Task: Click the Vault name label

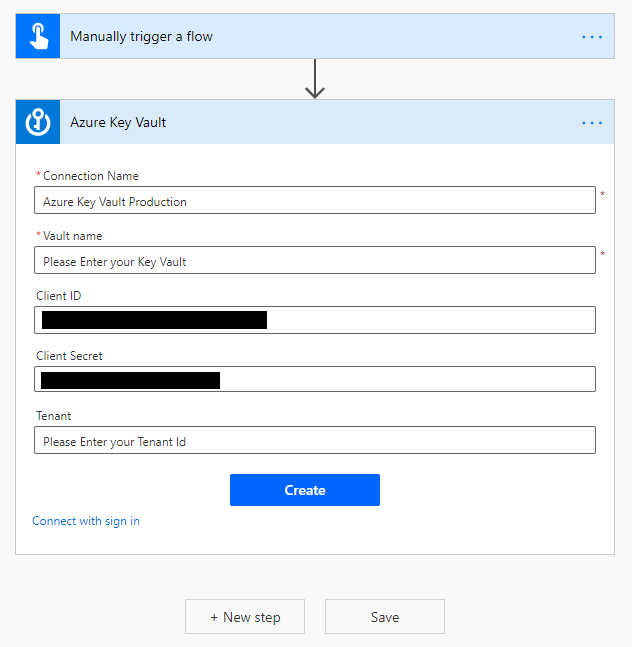Action: point(72,236)
